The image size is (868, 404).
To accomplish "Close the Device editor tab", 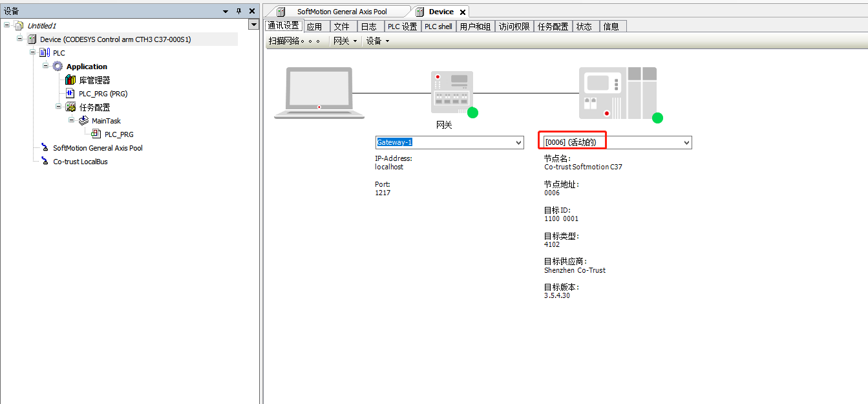I will click(462, 12).
